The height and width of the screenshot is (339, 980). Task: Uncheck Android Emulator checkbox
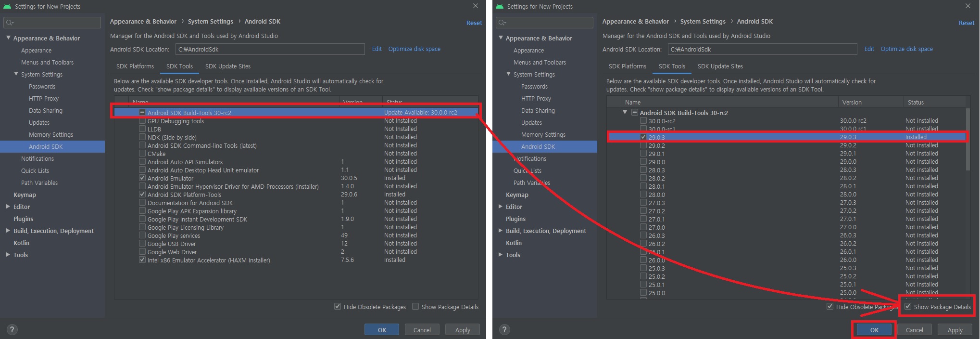pos(142,178)
